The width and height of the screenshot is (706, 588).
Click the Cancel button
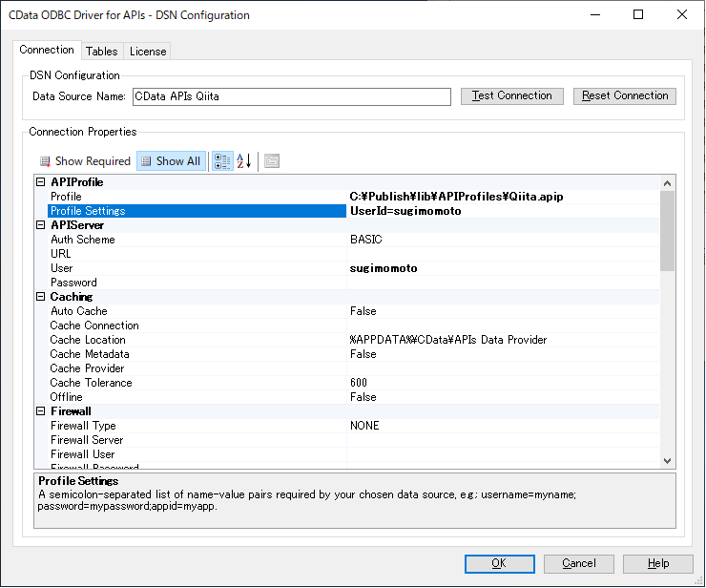coord(578,564)
